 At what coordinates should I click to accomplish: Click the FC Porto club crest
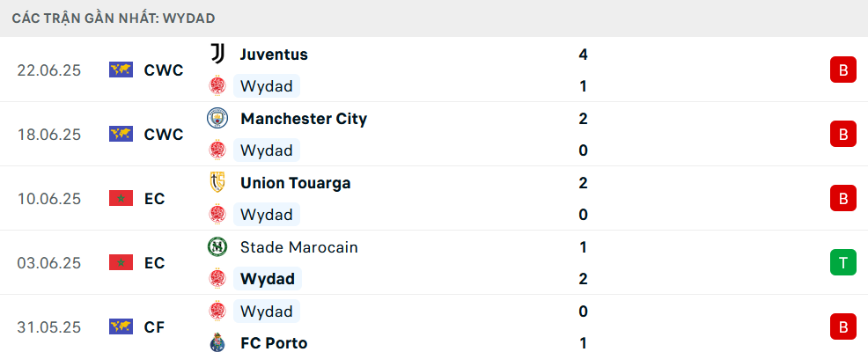(x=217, y=343)
